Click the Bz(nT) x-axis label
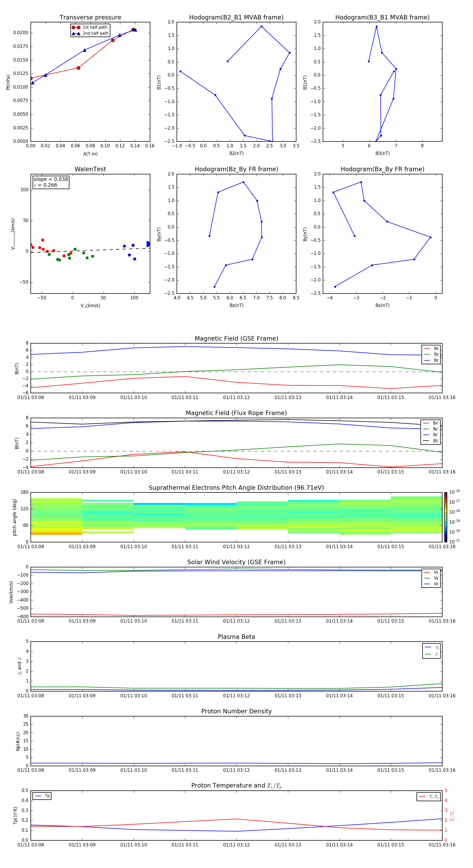Image resolution: width=473 pixels, height=868 pixels. point(236,305)
